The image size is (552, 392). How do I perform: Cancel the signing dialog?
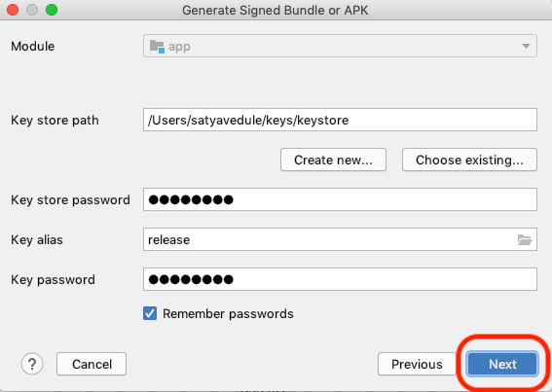click(x=92, y=364)
